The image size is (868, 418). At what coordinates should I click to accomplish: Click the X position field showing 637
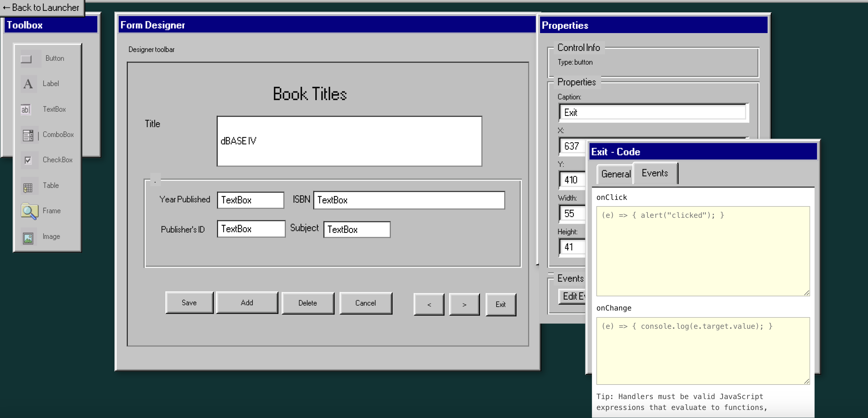click(x=572, y=146)
